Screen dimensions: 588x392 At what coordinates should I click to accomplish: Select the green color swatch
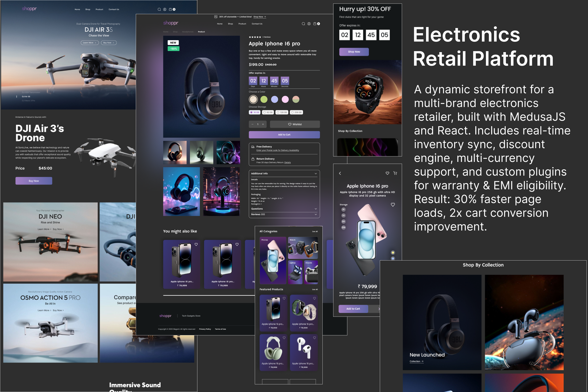point(264,100)
